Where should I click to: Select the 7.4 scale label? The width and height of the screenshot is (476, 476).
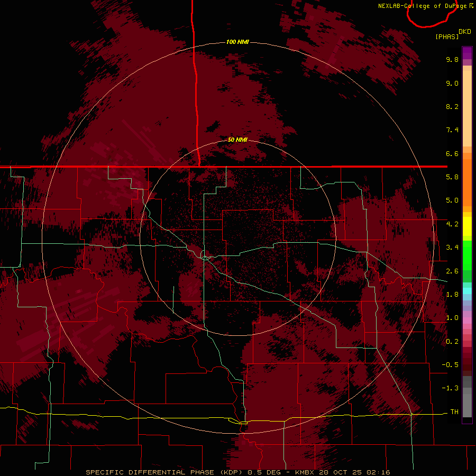click(x=452, y=130)
